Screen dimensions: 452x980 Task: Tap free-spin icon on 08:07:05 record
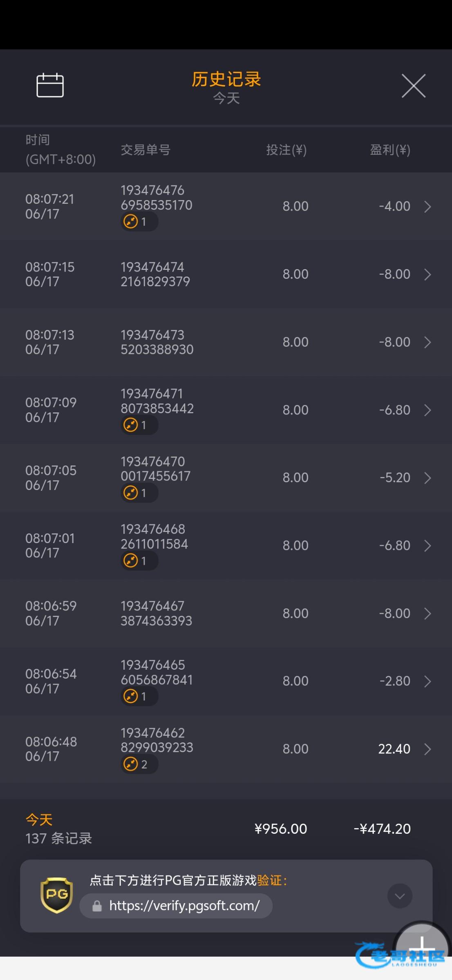click(x=131, y=493)
